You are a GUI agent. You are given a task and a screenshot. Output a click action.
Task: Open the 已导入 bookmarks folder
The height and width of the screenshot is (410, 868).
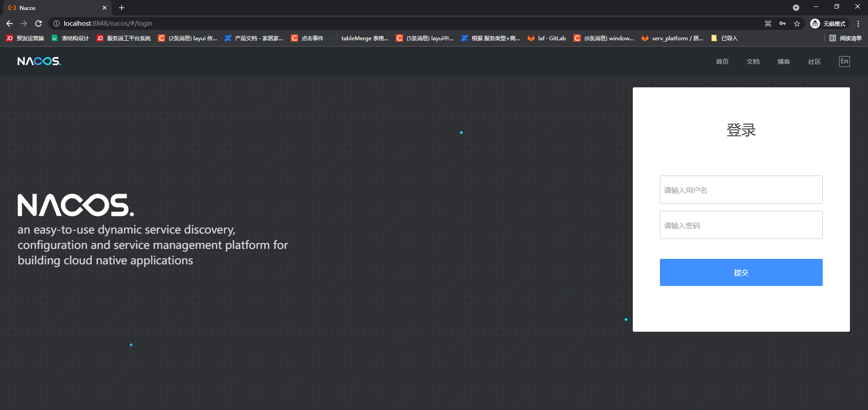point(724,38)
